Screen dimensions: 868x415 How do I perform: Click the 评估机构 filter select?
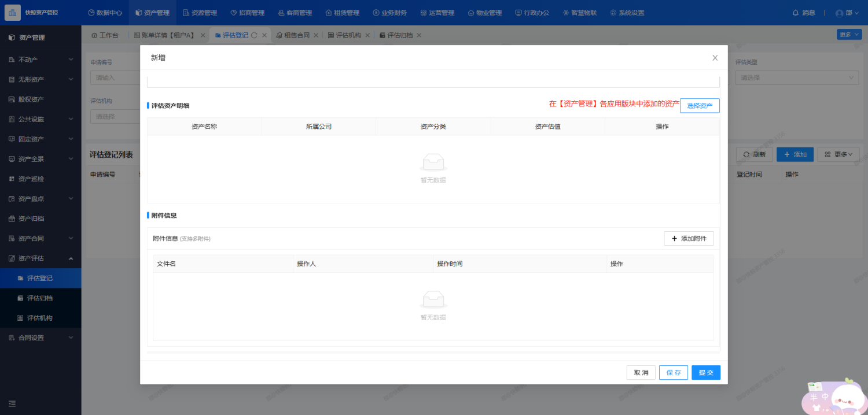(x=115, y=116)
